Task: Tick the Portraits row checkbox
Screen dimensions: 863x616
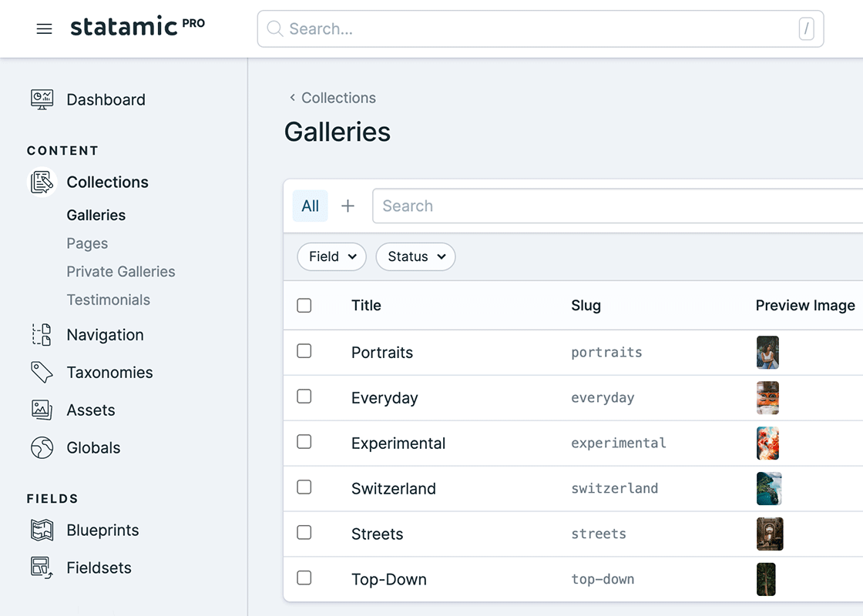Action: 304,351
